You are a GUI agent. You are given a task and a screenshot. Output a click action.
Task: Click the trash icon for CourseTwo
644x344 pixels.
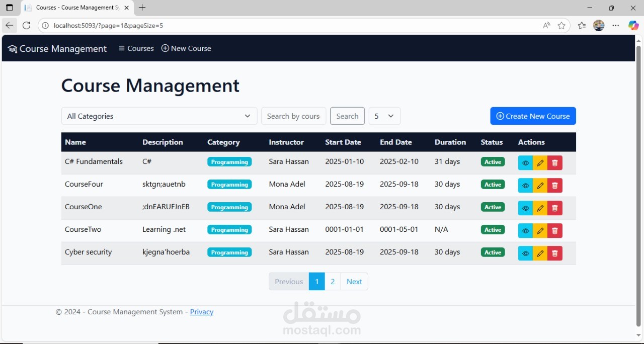(555, 231)
